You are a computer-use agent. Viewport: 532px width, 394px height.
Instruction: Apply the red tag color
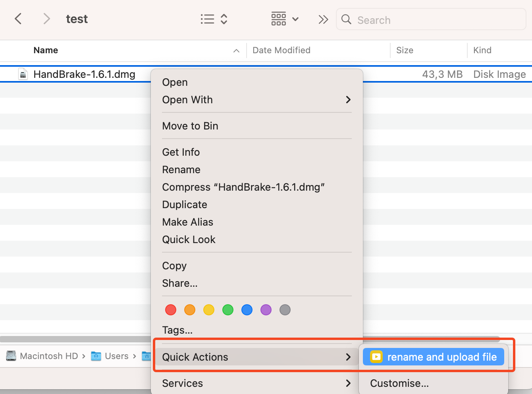point(171,310)
